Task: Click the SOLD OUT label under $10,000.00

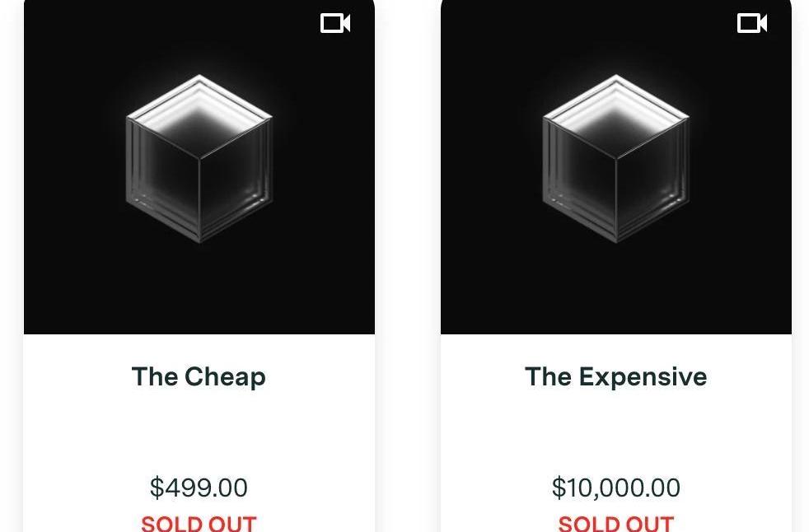Action: (x=616, y=523)
